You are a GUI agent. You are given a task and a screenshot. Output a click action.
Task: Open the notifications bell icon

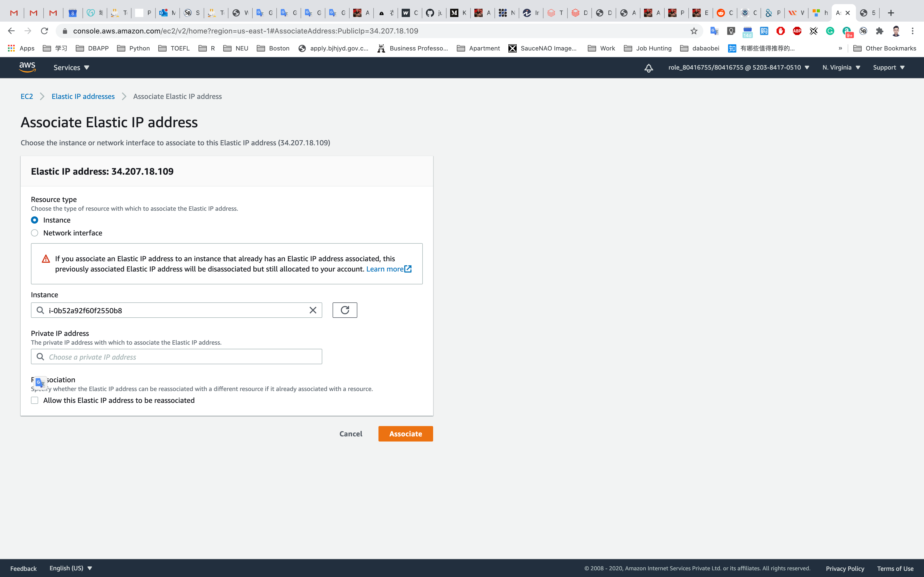tap(648, 68)
